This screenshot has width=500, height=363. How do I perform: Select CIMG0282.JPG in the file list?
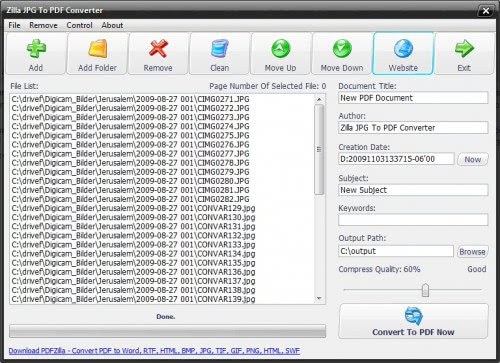[x=130, y=199]
